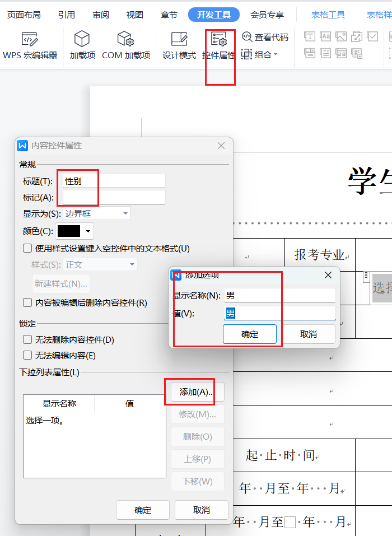Open COM 加载项 add-ins
The width and height of the screenshot is (392, 536).
pyautogui.click(x=126, y=45)
